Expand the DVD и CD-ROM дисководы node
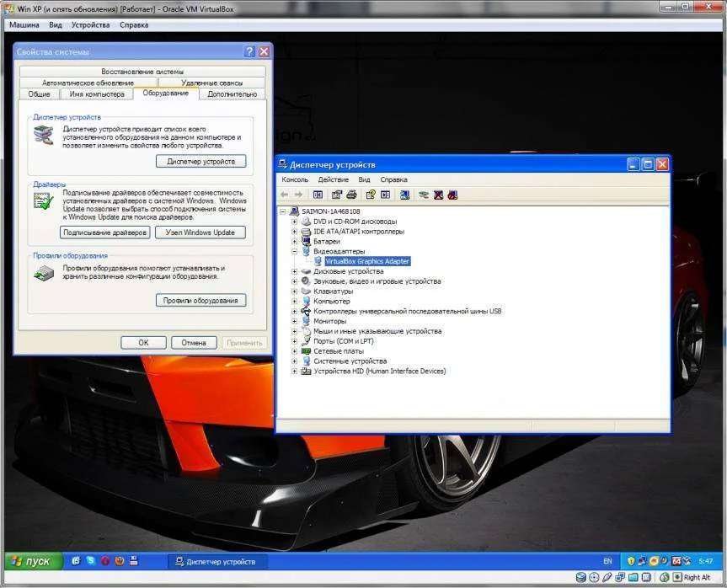The width and height of the screenshot is (727, 588). 294,222
